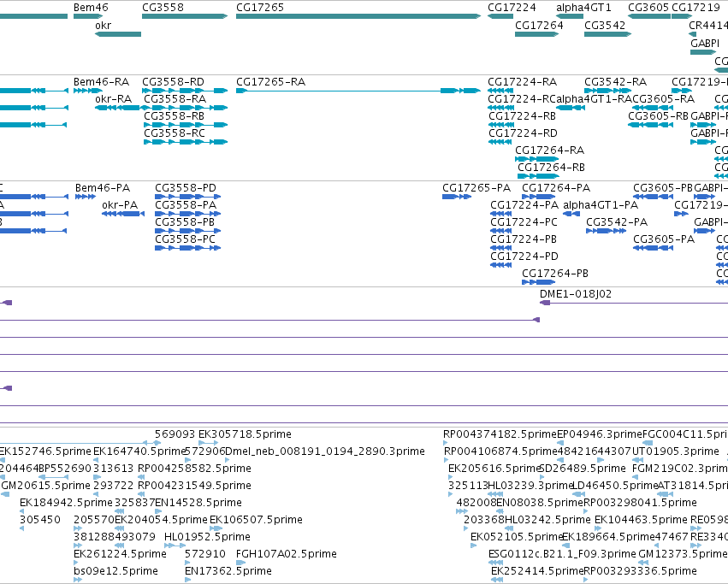
Task: Open the CG3558-RA transcript label
Action: pyautogui.click(x=175, y=99)
